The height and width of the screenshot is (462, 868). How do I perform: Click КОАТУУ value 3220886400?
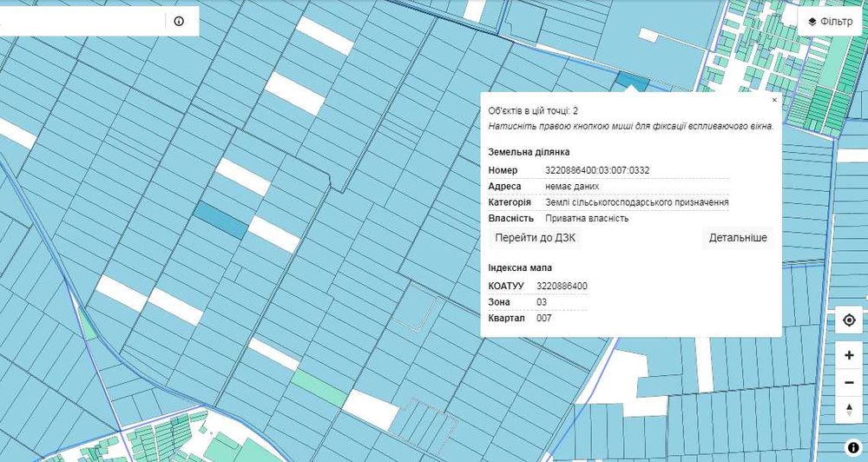click(562, 287)
